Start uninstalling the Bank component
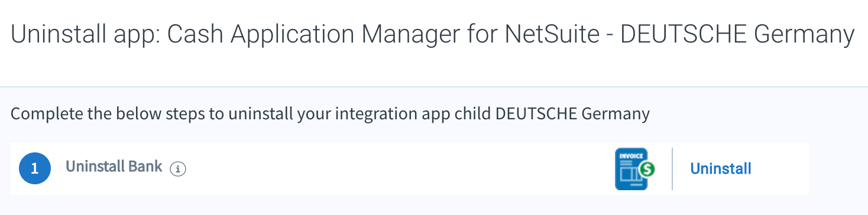The height and width of the screenshot is (215, 868). click(x=721, y=169)
